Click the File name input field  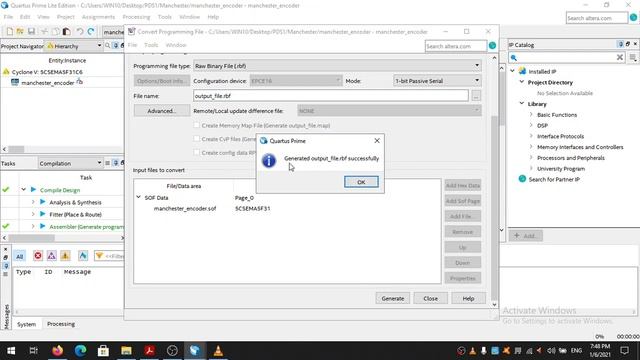[x=331, y=96]
